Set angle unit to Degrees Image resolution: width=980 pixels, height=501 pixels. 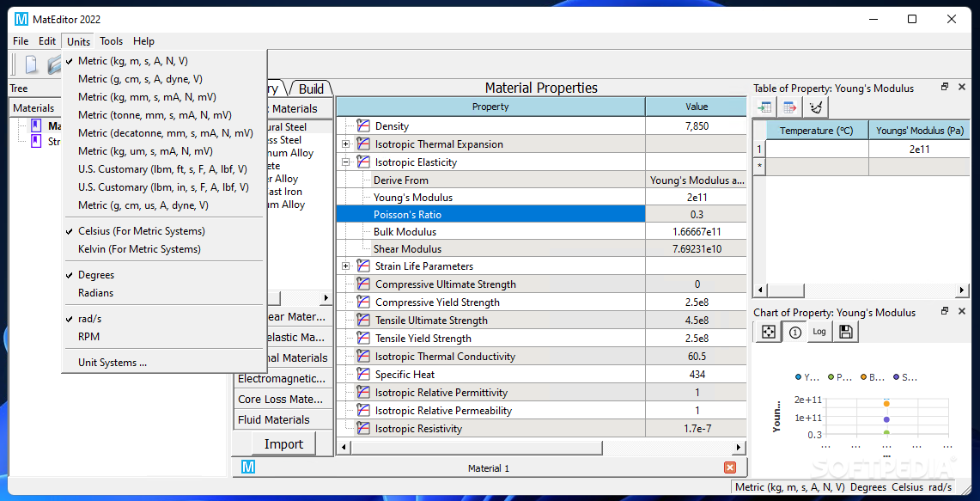tap(165, 275)
